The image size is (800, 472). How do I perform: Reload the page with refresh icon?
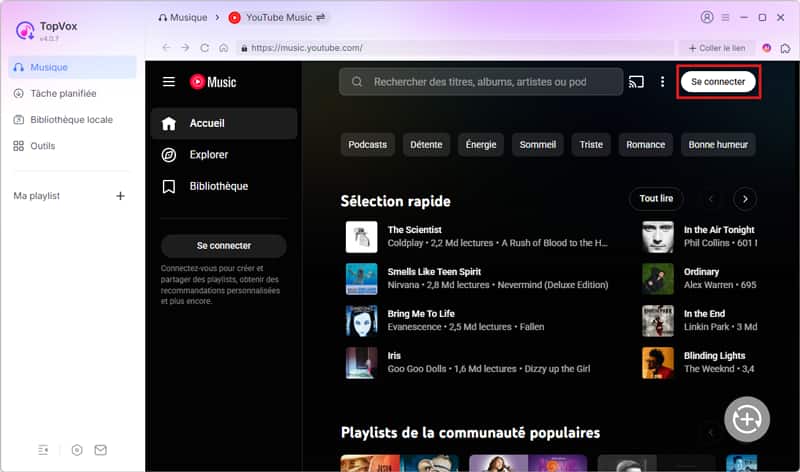[205, 47]
